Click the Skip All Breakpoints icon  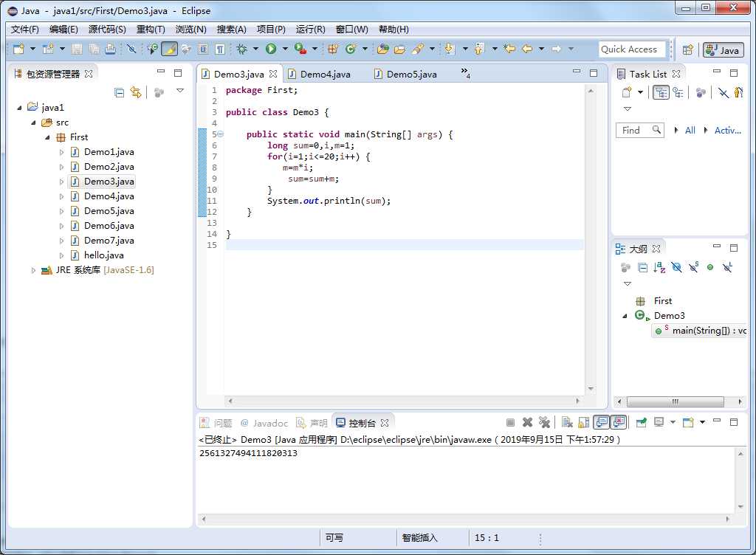coord(131,49)
